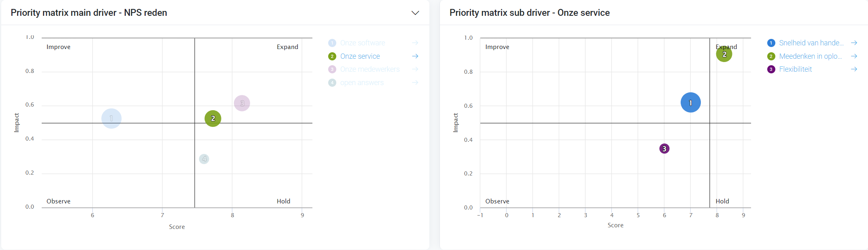Toggle green legend marker 2 for Onze service
The width and height of the screenshot is (868, 250).
(332, 56)
